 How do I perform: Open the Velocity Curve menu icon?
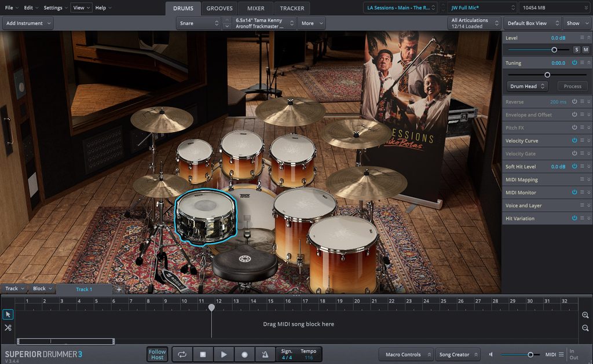[582, 140]
